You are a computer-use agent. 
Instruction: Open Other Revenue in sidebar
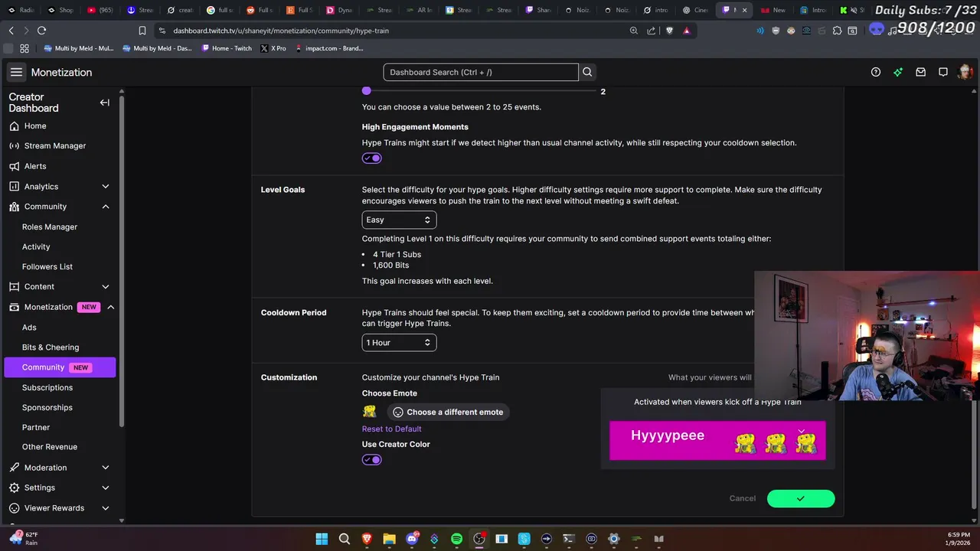pyautogui.click(x=50, y=447)
